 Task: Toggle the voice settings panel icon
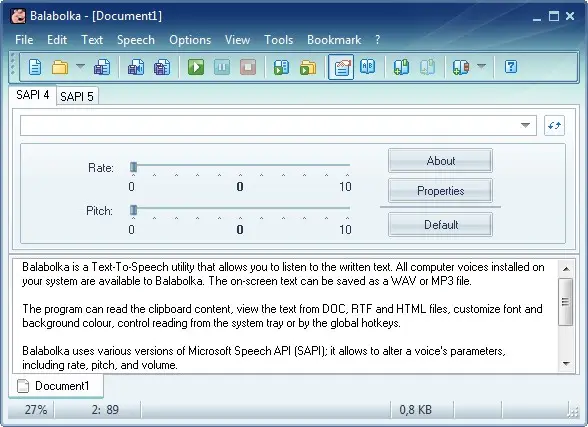(341, 67)
